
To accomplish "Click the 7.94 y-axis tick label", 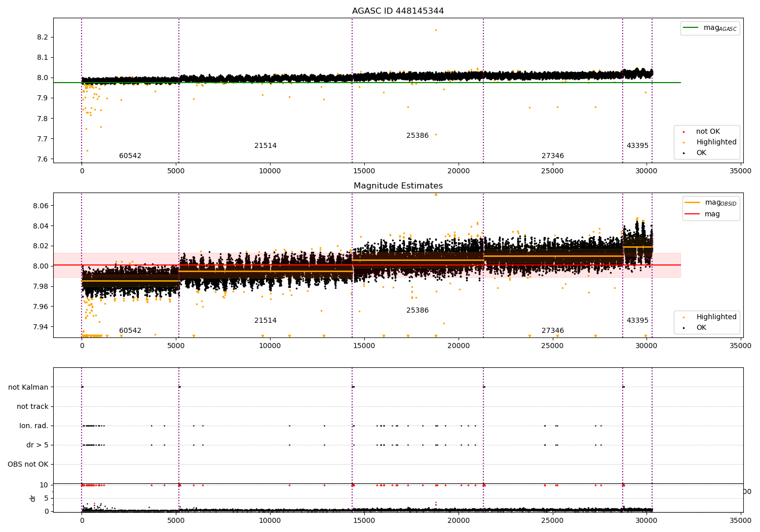I will tap(41, 327).
